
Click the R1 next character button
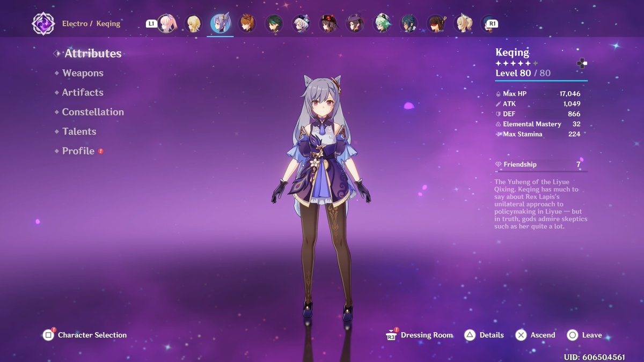[x=492, y=24]
